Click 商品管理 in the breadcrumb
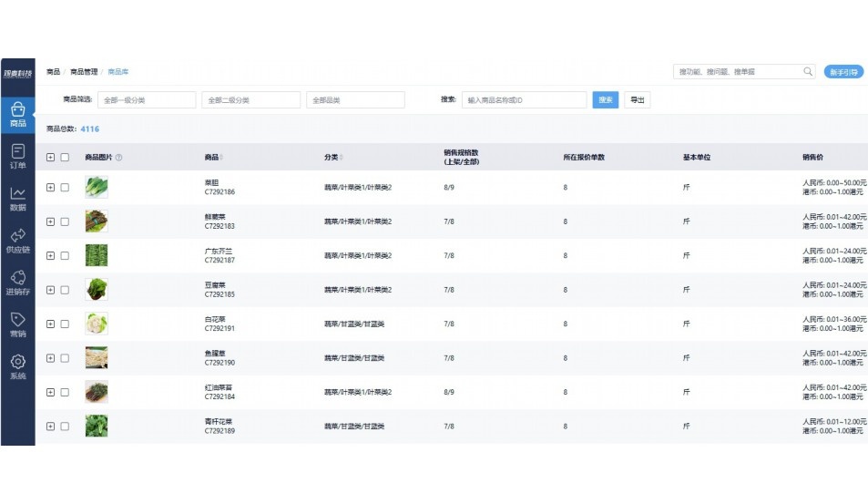The height and width of the screenshot is (504, 868). [84, 72]
